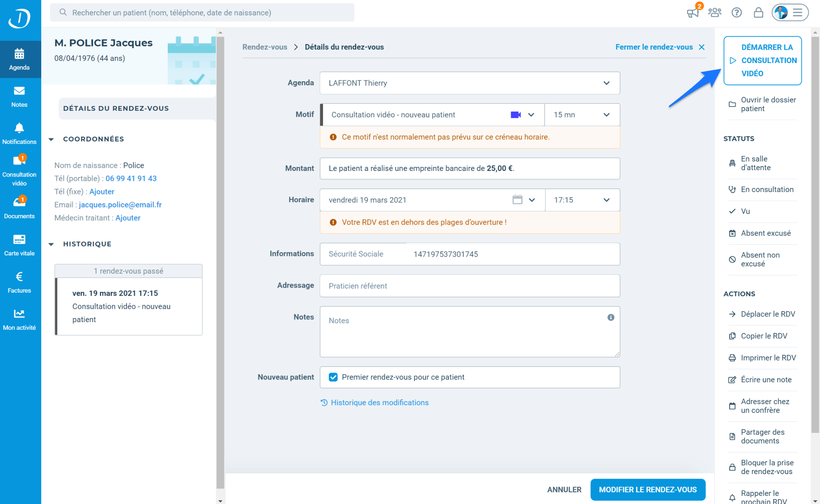Open the announcements megaphone icon
The image size is (820, 504).
click(x=693, y=13)
